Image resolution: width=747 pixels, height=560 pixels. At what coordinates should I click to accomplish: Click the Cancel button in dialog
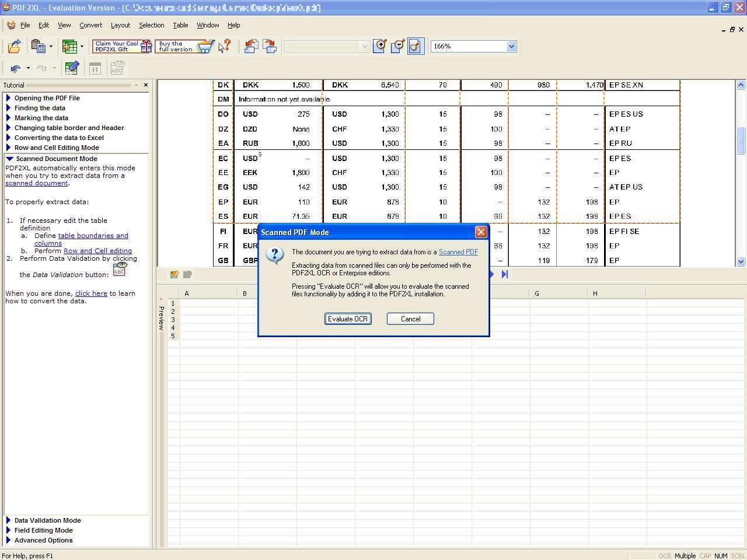(x=410, y=318)
